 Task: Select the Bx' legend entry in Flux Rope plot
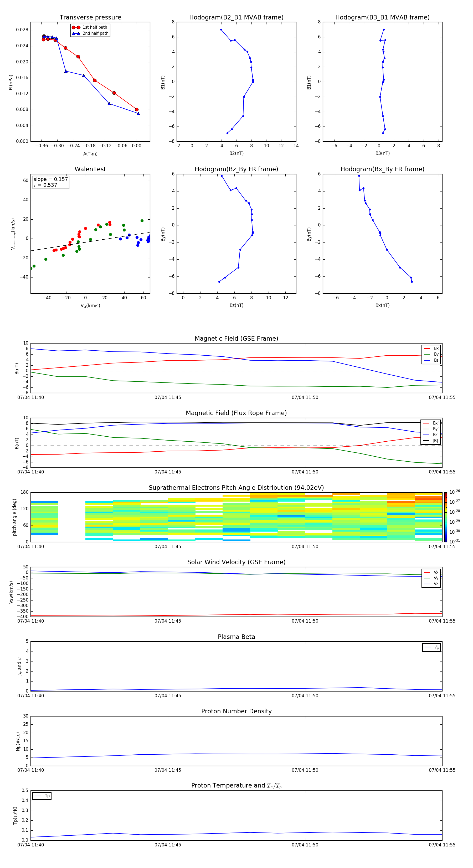pos(431,423)
